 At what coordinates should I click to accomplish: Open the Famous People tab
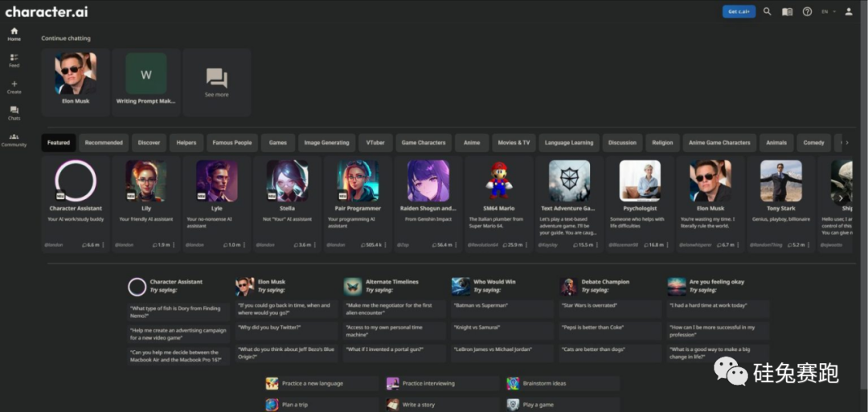coord(232,143)
